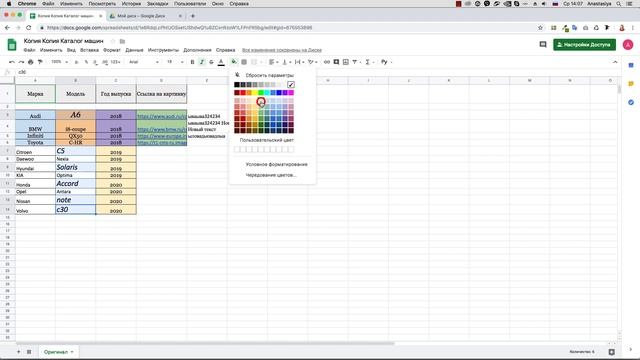
Task: Toggle bold formatting
Action: 192,62
